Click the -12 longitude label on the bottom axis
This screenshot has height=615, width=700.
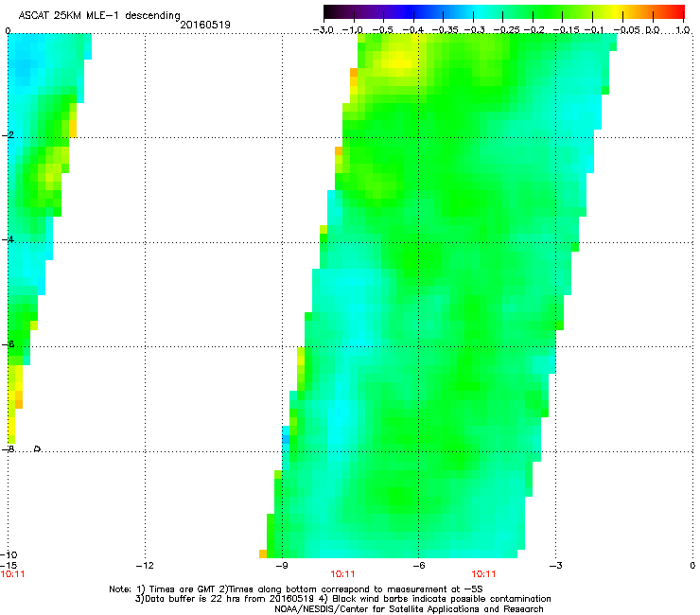145,566
